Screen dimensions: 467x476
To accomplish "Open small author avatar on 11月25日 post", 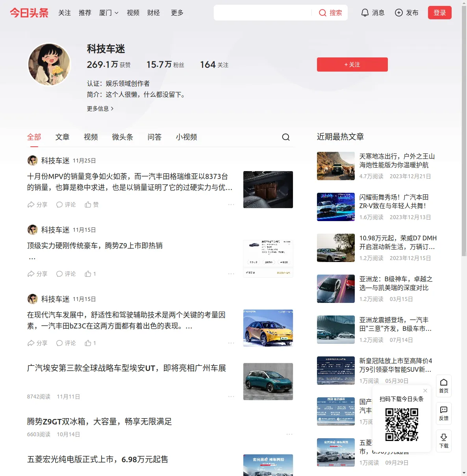I will pos(32,161).
